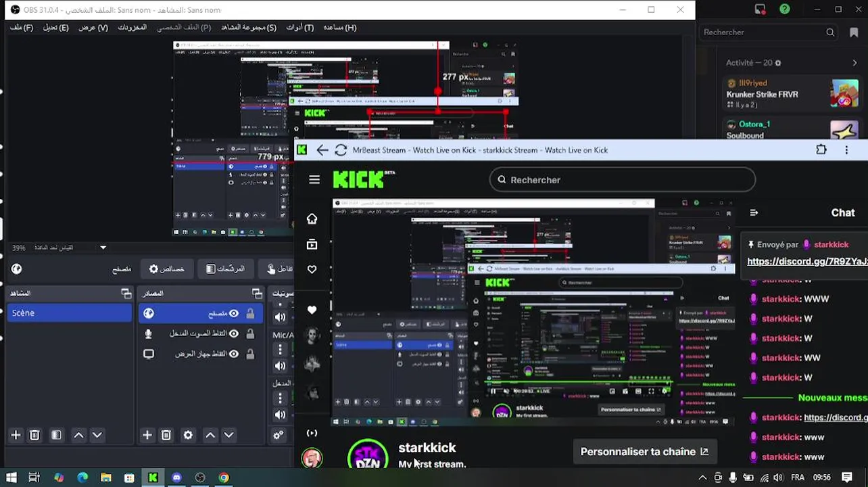This screenshot has width=868, height=487.
Task: Open Chrome from the taskbar
Action: pos(223,478)
